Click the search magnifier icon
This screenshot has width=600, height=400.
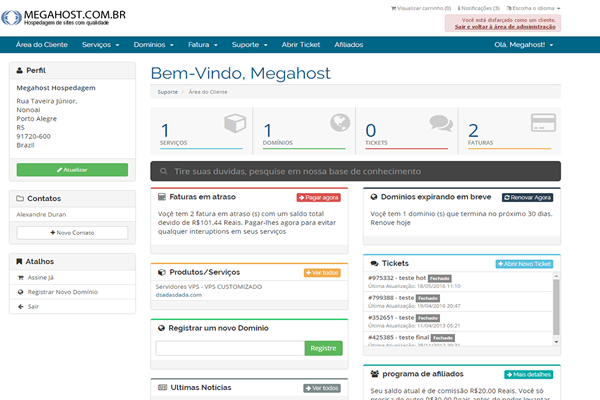pos(163,171)
